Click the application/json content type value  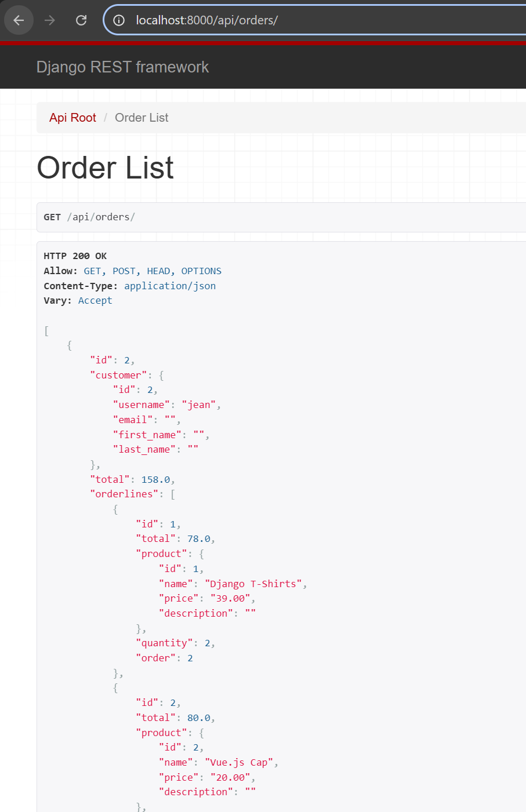(x=170, y=286)
